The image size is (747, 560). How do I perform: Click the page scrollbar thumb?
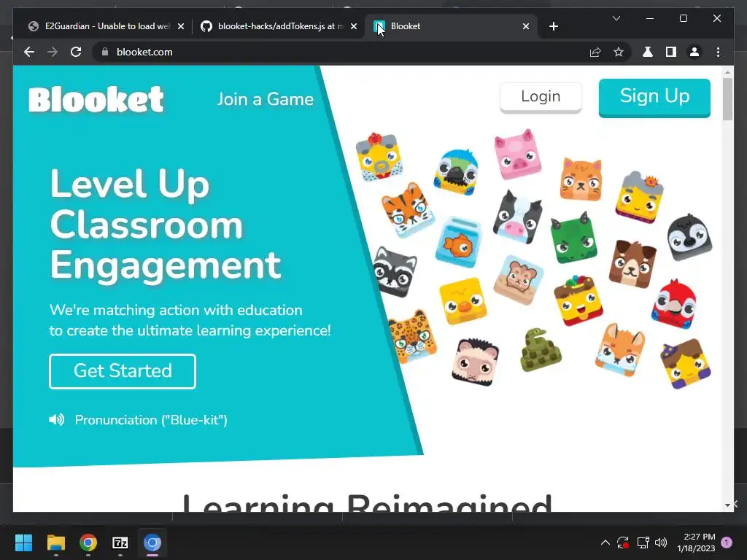pos(727,99)
